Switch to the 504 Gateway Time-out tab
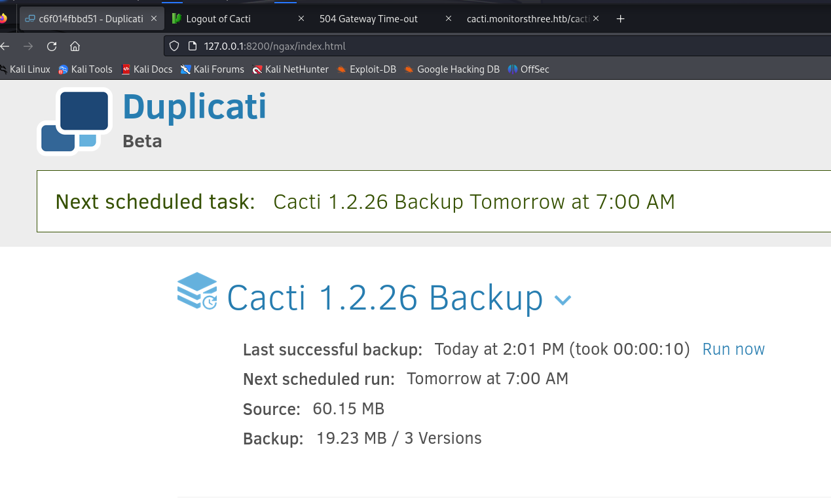This screenshot has height=504, width=831. point(369,19)
